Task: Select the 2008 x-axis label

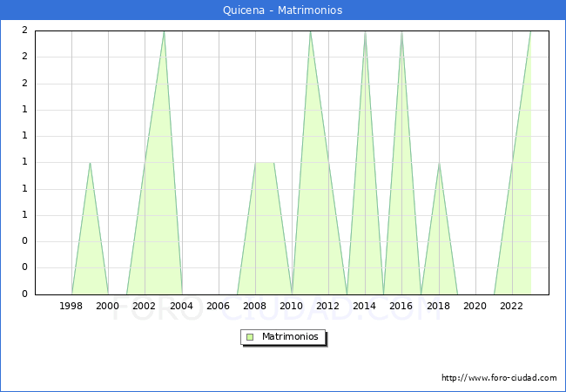Action: click(x=255, y=306)
